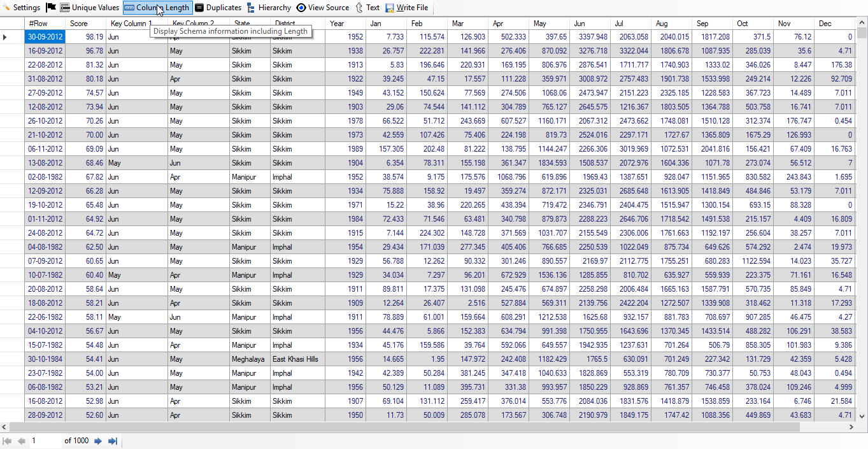Click the current record number field
Viewport: 868px width, 449px height.
coord(45,441)
